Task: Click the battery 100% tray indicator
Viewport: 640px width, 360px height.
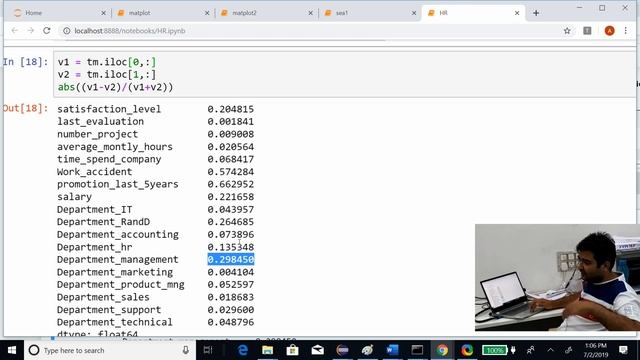Action: [495, 350]
